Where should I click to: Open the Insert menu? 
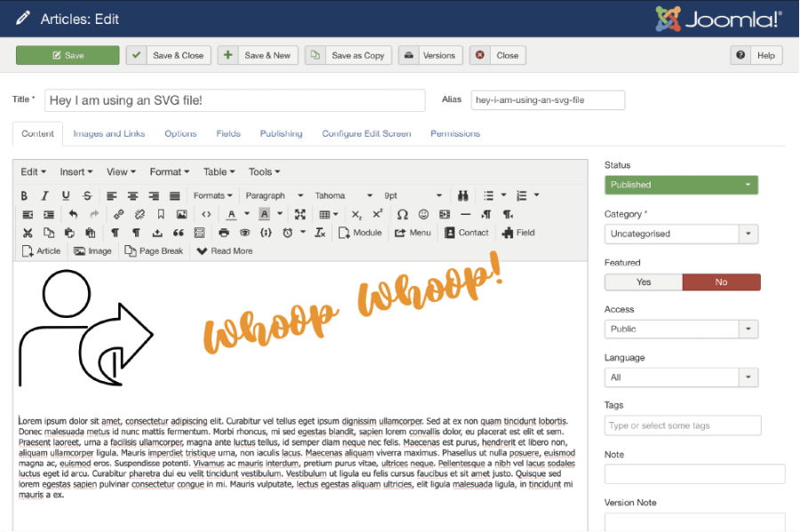point(76,172)
